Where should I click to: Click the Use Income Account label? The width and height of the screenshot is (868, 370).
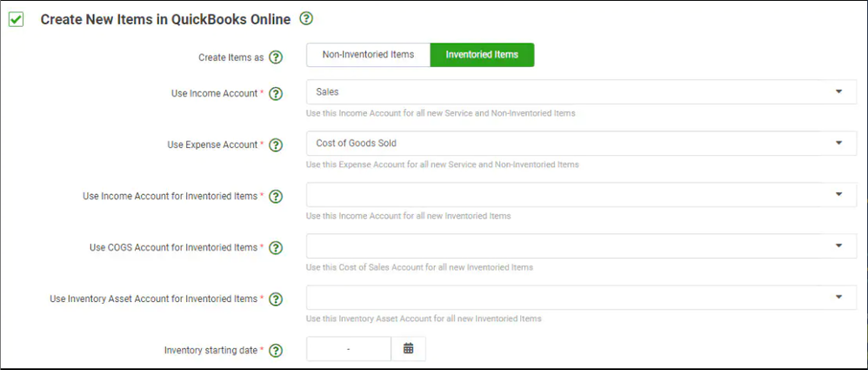[x=212, y=93]
